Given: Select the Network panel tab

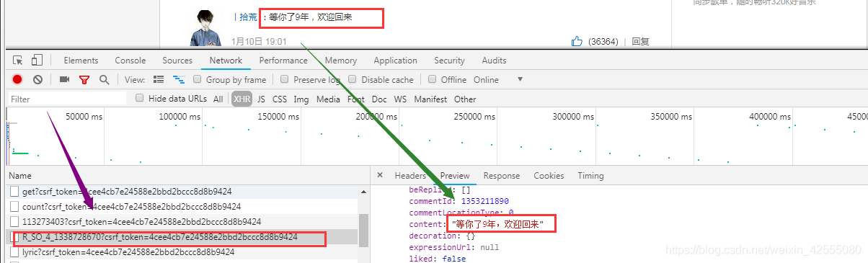Looking at the screenshot, I should (x=226, y=61).
